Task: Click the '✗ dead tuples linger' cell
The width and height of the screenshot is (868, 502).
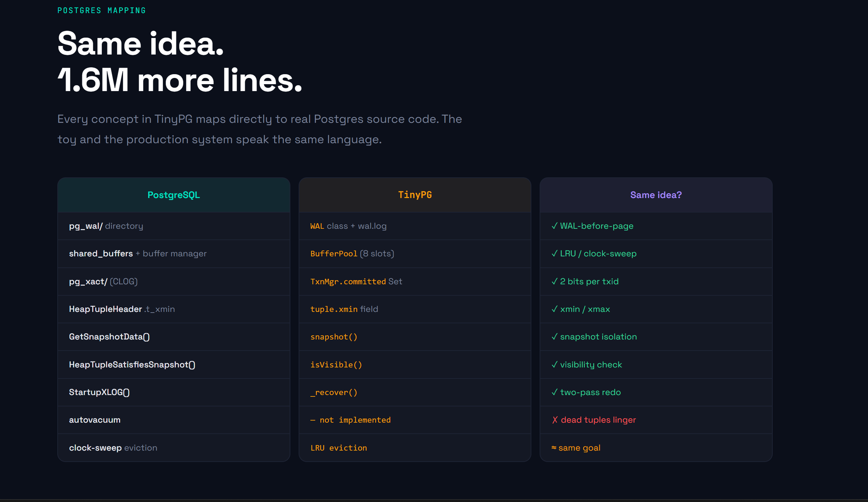Action: [x=656, y=420]
